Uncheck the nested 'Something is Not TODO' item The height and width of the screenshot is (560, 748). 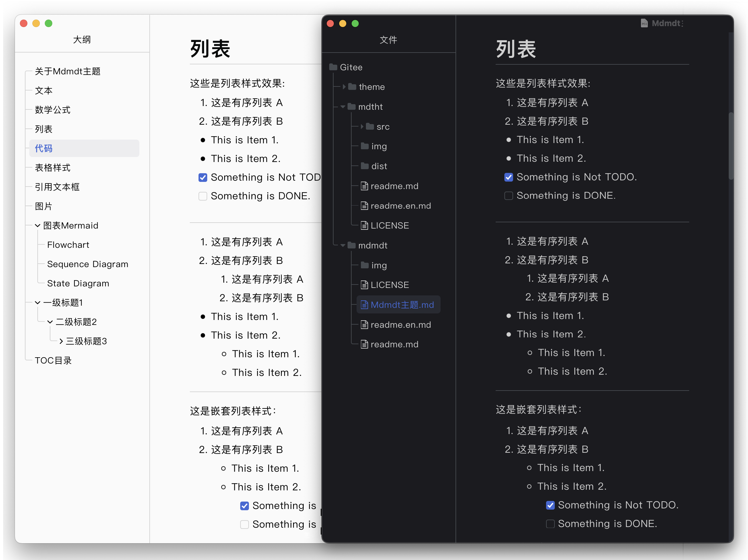coord(550,505)
